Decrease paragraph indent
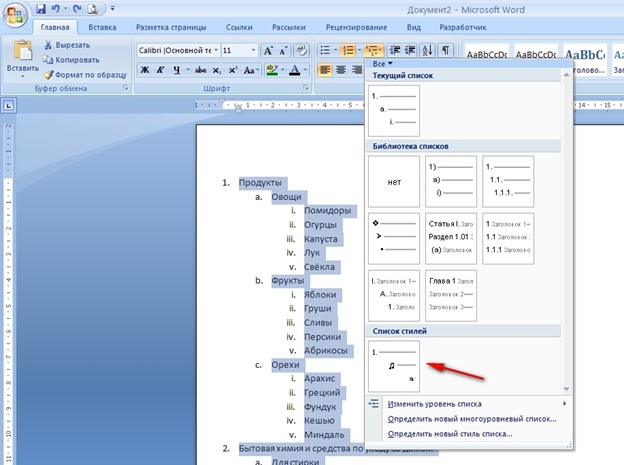Viewport: 624px width, 465px height. pyautogui.click(x=395, y=50)
